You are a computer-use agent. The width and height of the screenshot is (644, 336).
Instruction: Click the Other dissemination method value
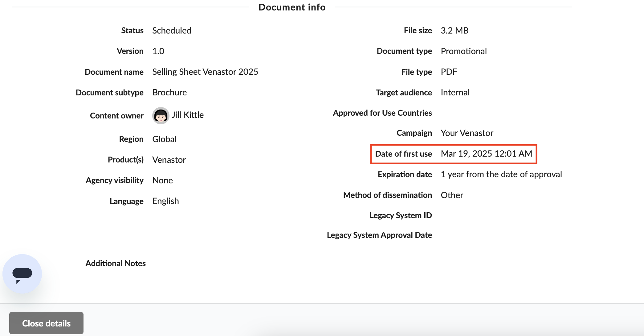pos(452,195)
